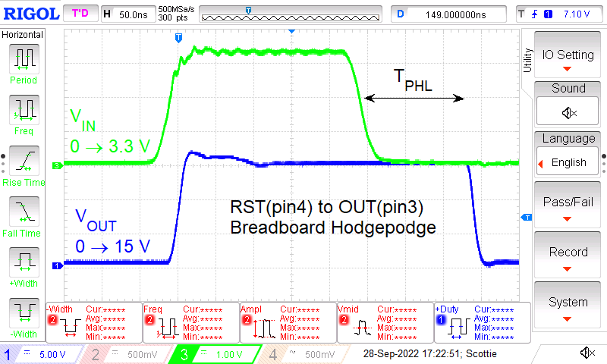Click the channel 3 ground marker on the left edge
The width and height of the screenshot is (607, 364).
coord(58,165)
